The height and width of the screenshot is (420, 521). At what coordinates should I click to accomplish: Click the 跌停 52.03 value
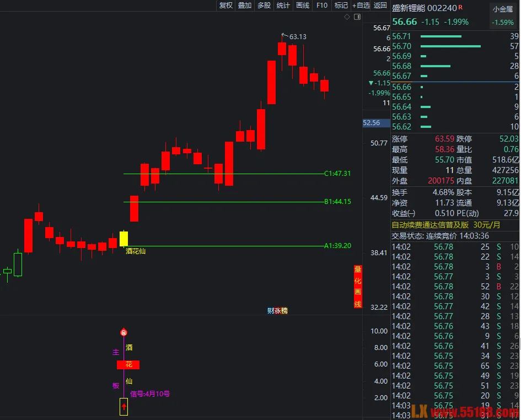point(509,138)
